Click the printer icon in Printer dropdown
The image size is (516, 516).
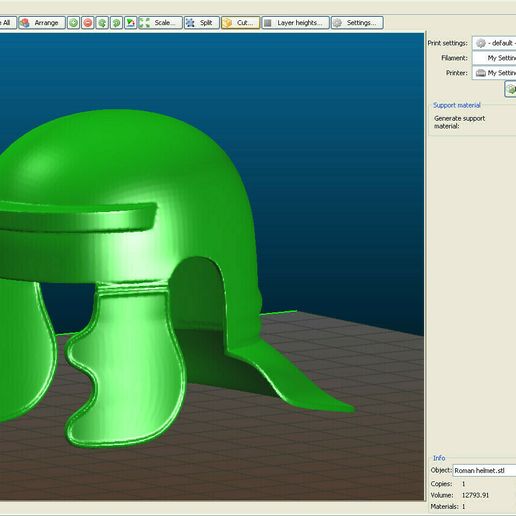pyautogui.click(x=480, y=73)
